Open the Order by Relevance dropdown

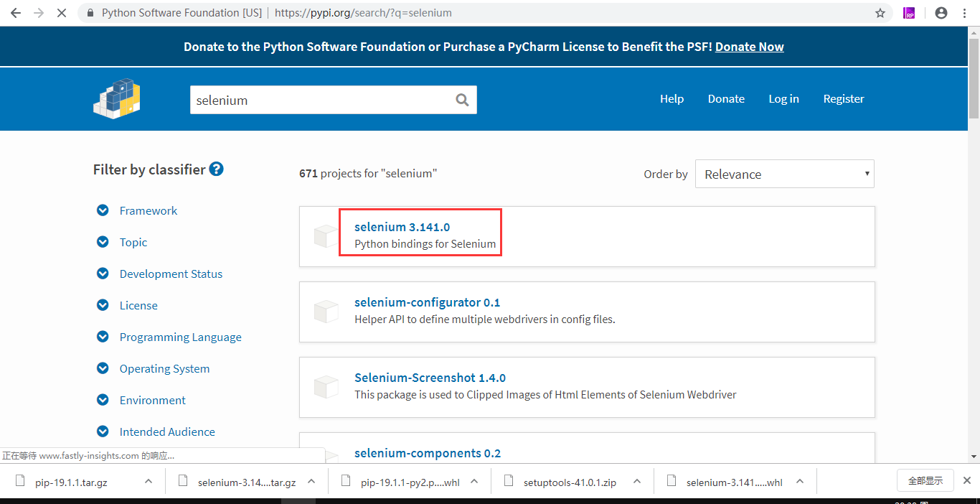pyautogui.click(x=784, y=174)
